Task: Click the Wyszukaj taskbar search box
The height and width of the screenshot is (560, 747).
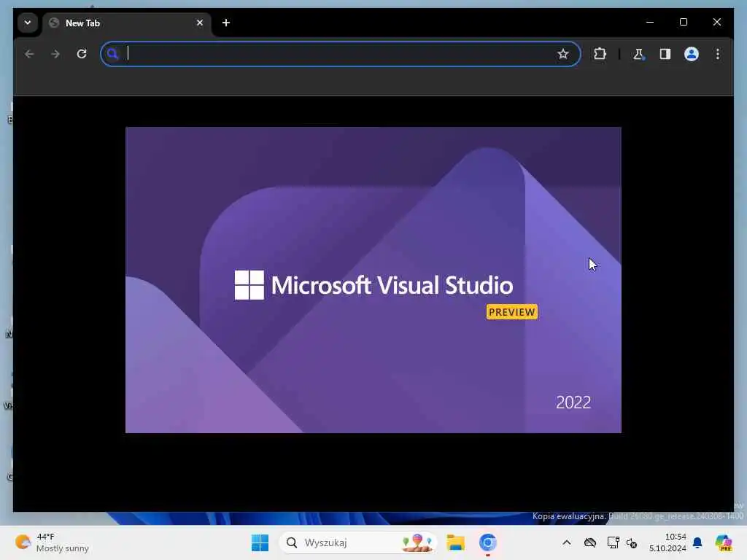Action: click(x=357, y=542)
